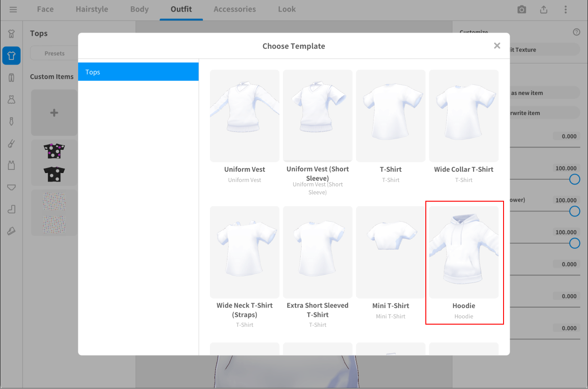Open the three-dot more options menu

[x=565, y=9]
